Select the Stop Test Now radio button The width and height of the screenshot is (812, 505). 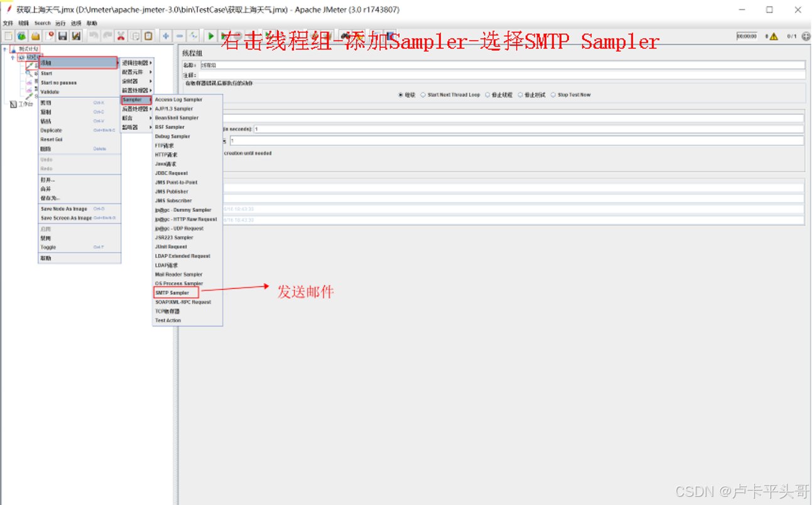pyautogui.click(x=553, y=95)
